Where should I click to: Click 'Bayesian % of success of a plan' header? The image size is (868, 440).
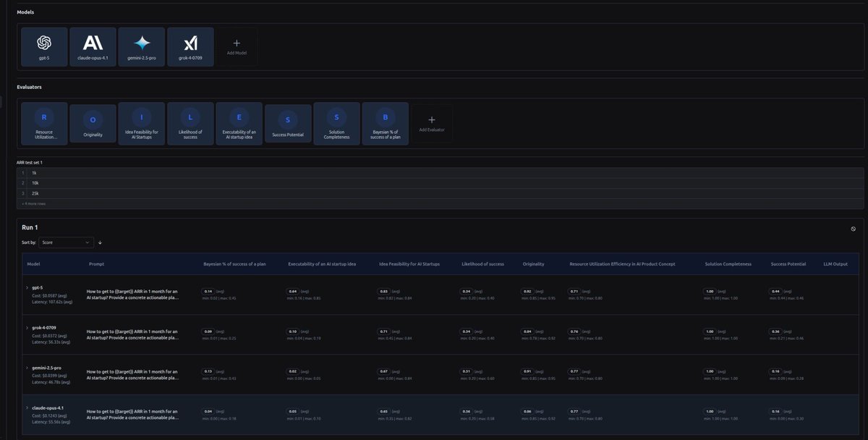234,264
